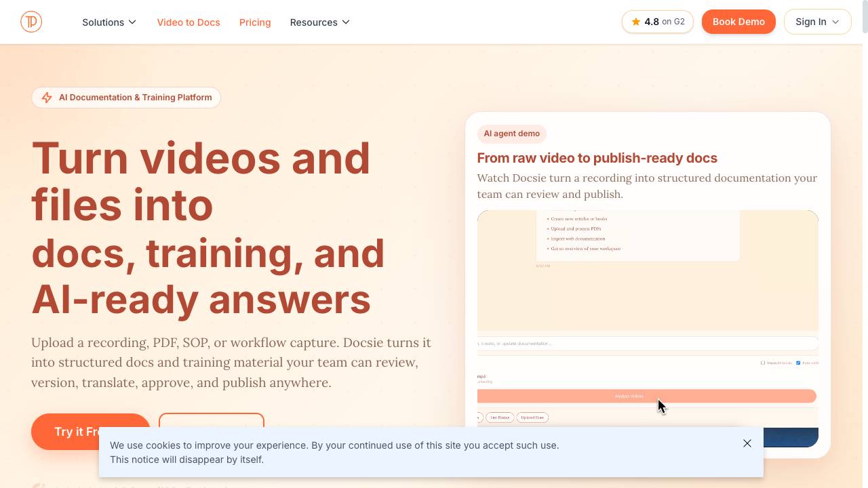The image size is (868, 488).
Task: Open the Pricing page
Action: [255, 22]
